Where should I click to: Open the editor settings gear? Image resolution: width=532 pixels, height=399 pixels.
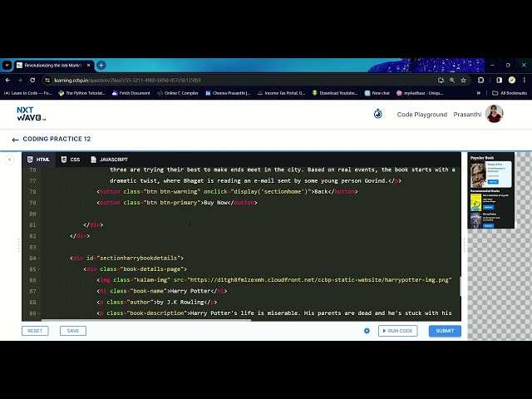point(367,331)
